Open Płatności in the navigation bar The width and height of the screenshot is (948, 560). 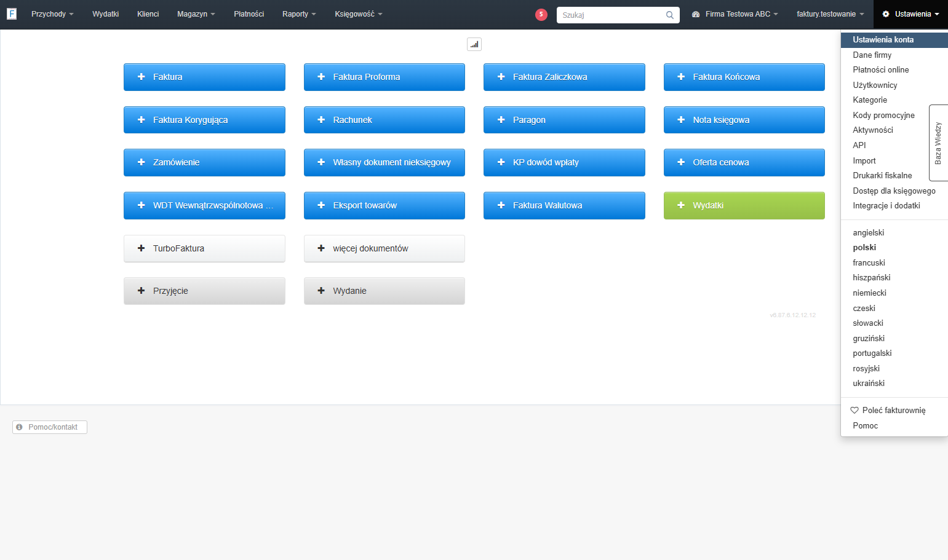click(249, 14)
